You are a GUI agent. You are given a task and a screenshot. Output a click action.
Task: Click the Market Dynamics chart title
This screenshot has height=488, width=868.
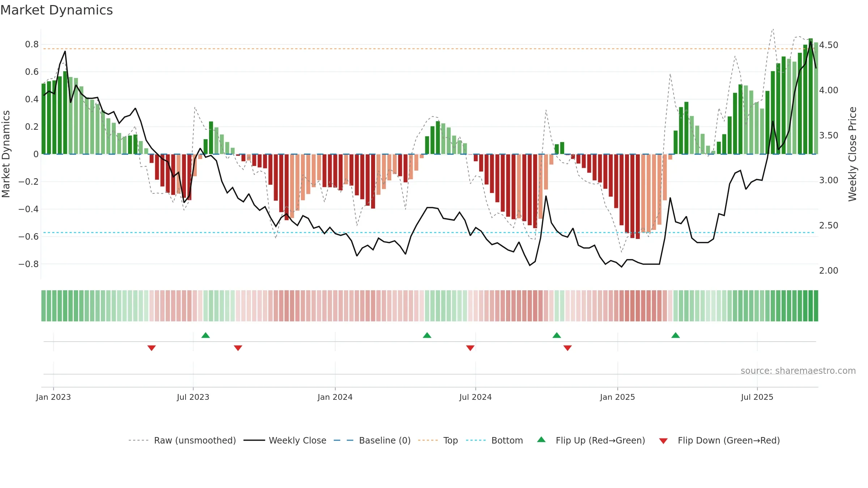57,10
